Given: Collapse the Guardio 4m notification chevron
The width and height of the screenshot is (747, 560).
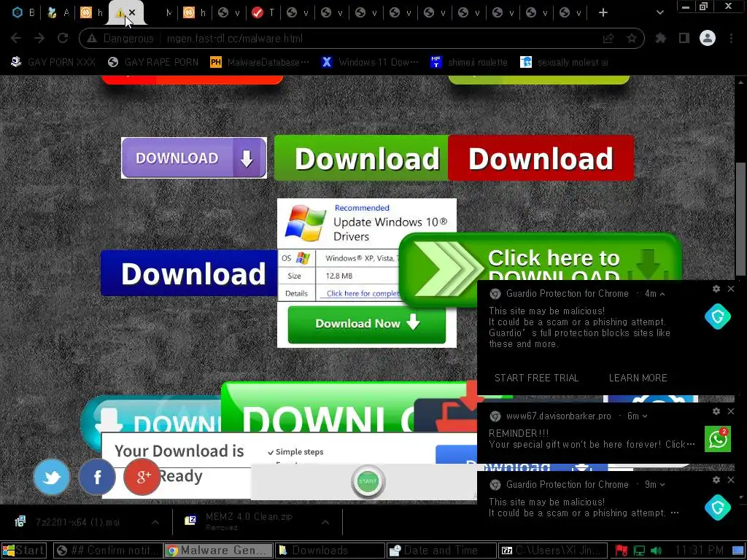Looking at the screenshot, I should pyautogui.click(x=662, y=295).
